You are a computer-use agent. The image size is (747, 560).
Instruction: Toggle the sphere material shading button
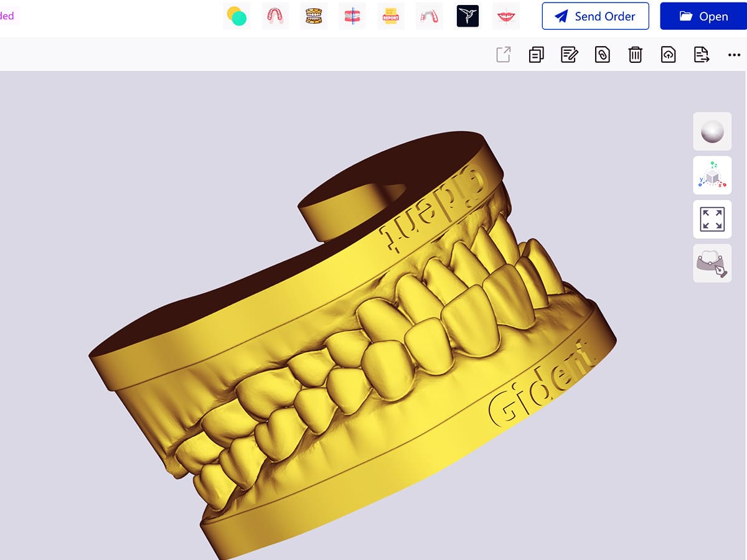coord(712,131)
